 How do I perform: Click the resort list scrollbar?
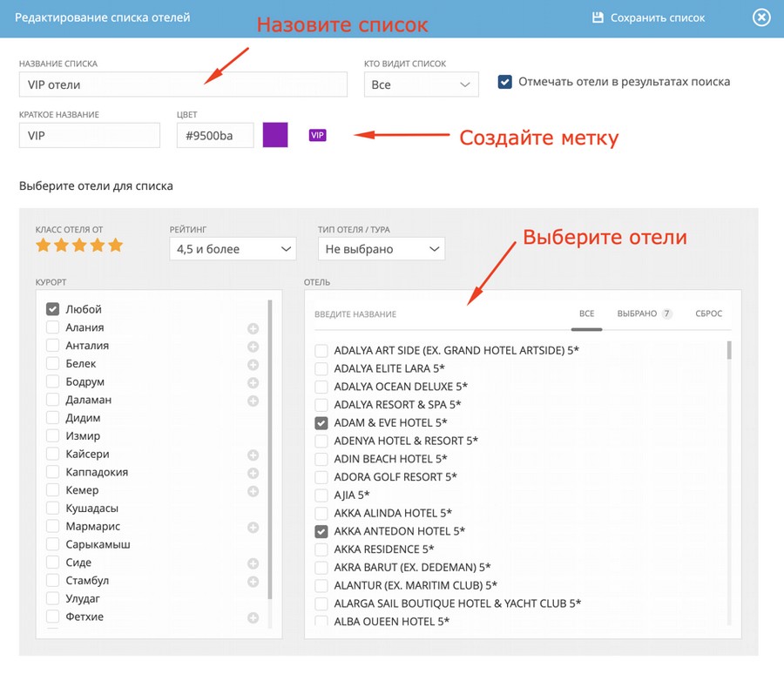pyautogui.click(x=270, y=449)
